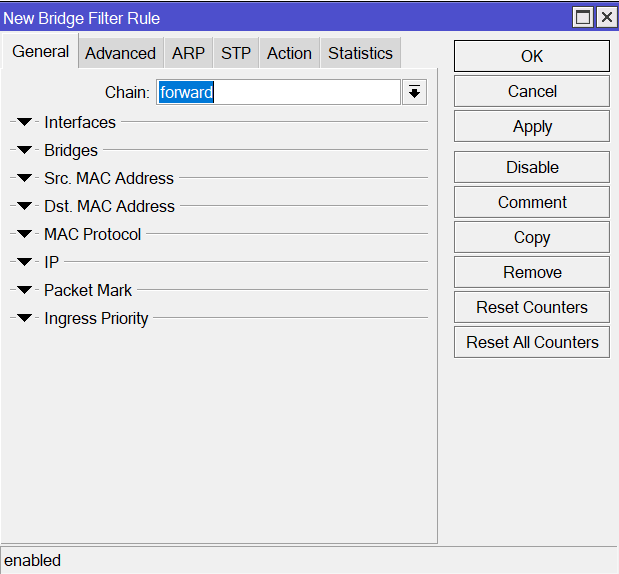Click the enabled status text
The height and width of the screenshot is (574, 619).
pyautogui.click(x=32, y=561)
